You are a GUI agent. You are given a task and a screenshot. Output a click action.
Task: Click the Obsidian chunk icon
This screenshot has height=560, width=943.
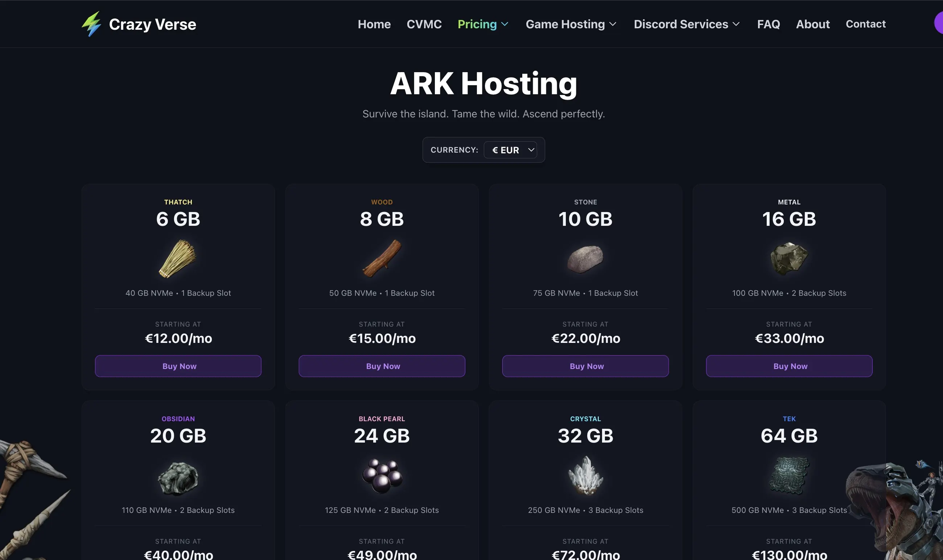(x=178, y=478)
